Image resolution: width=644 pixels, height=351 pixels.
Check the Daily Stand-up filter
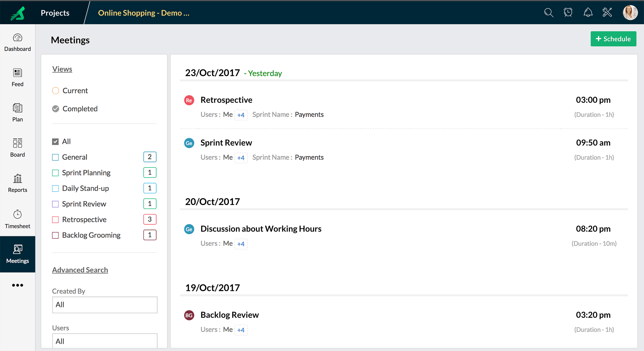point(55,188)
